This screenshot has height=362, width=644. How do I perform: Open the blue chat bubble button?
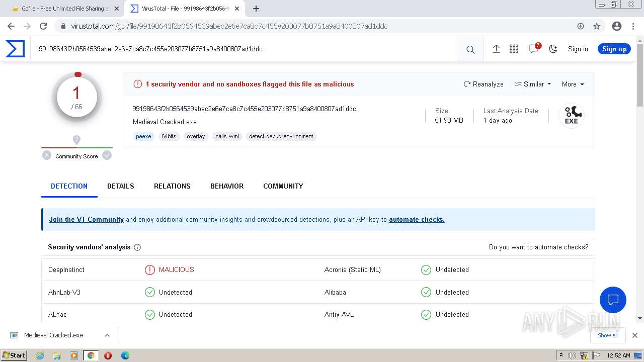pos(613,300)
